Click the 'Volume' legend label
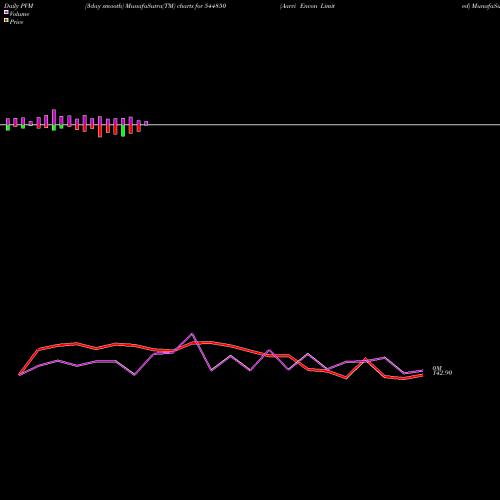Viewport: 500px width, 500px height. pyautogui.click(x=19, y=14)
